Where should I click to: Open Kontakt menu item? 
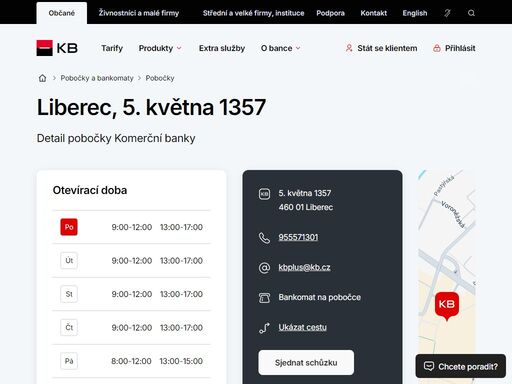374,13
